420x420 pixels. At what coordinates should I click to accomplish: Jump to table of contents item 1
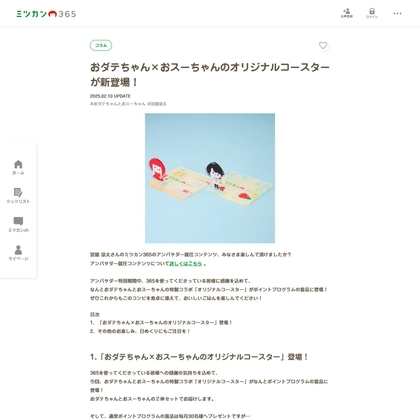(161, 323)
